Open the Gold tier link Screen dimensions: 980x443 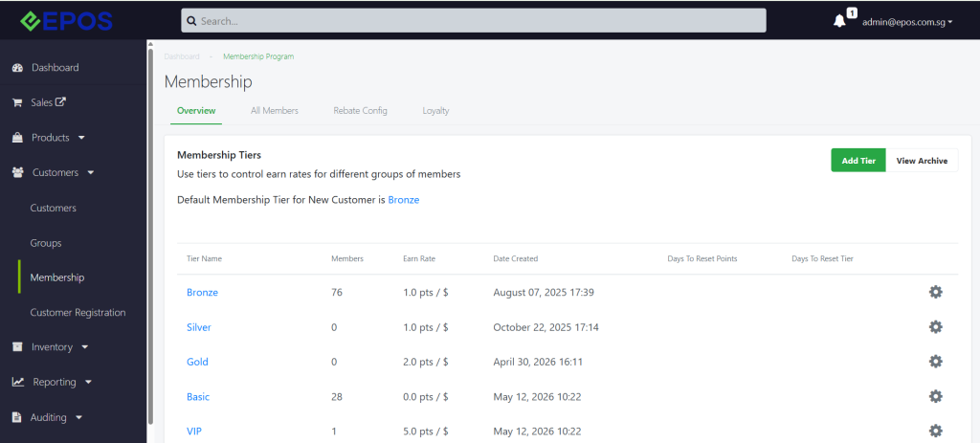coord(197,361)
